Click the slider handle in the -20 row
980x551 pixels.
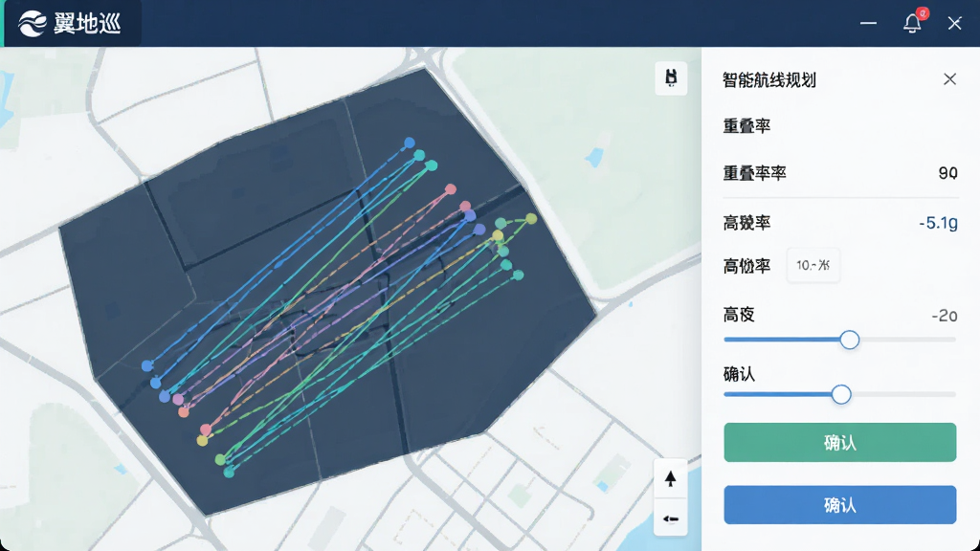click(x=850, y=340)
